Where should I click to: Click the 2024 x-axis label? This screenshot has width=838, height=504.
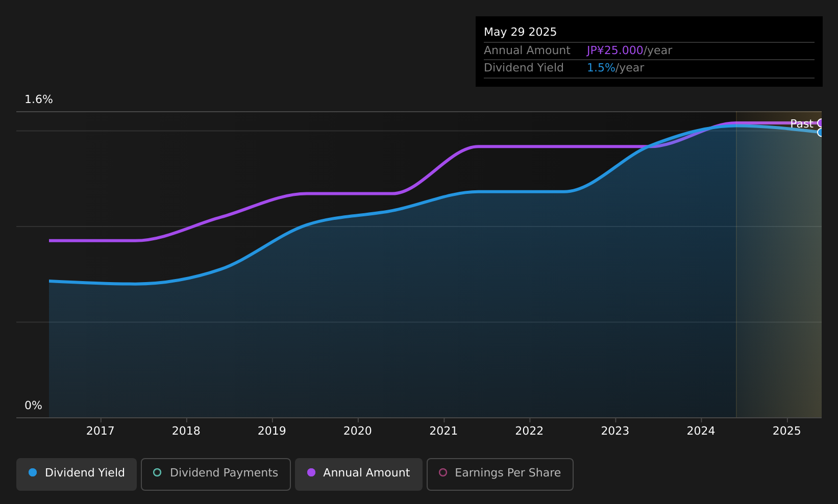701,431
